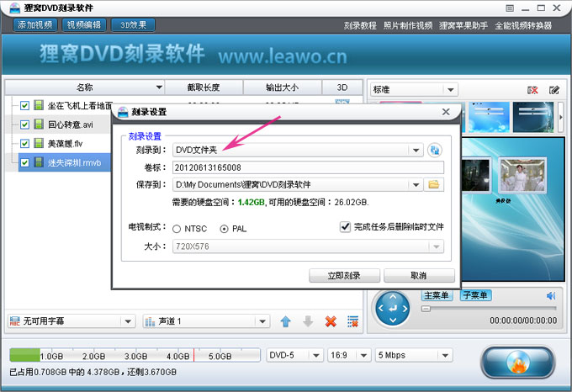Click the clear-all list icon

click(352, 321)
